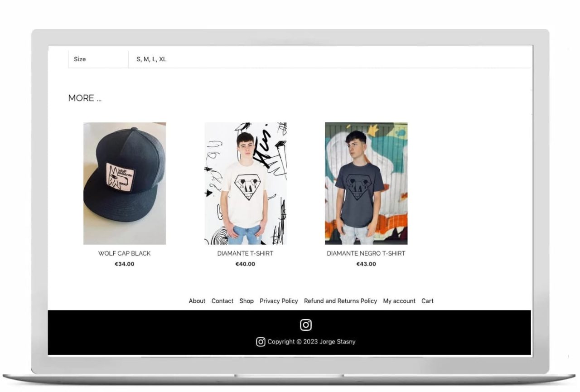Select the Wolf Cap Black product title
580x392 pixels.
click(125, 253)
